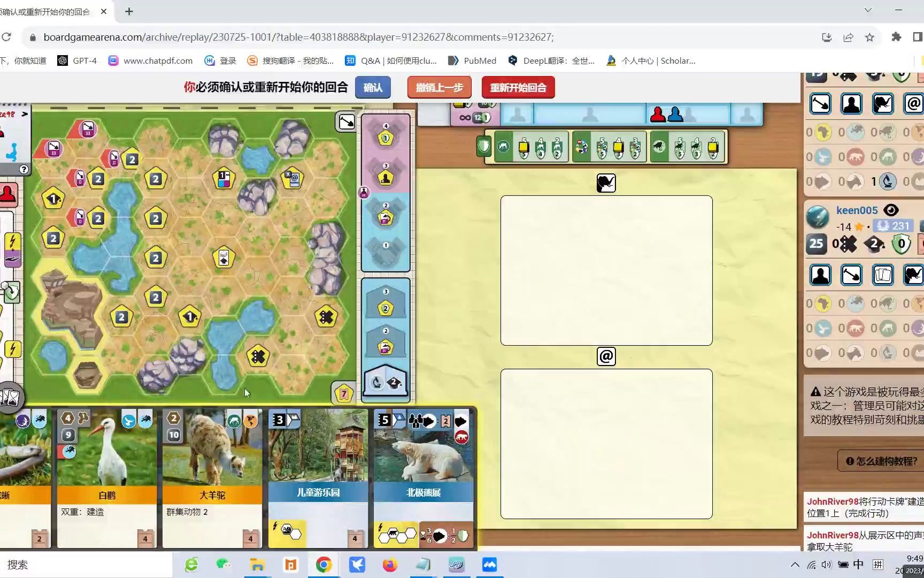Click the yellow 7 hexagon badge below map

[344, 394]
